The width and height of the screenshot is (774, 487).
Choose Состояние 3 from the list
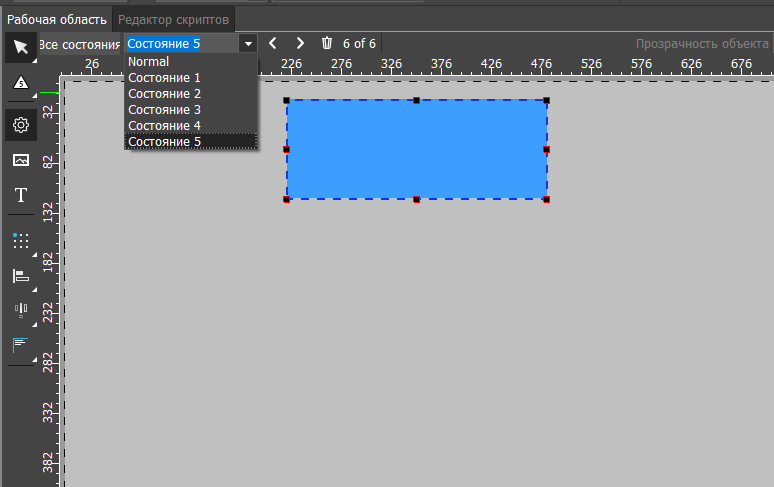[x=165, y=110]
